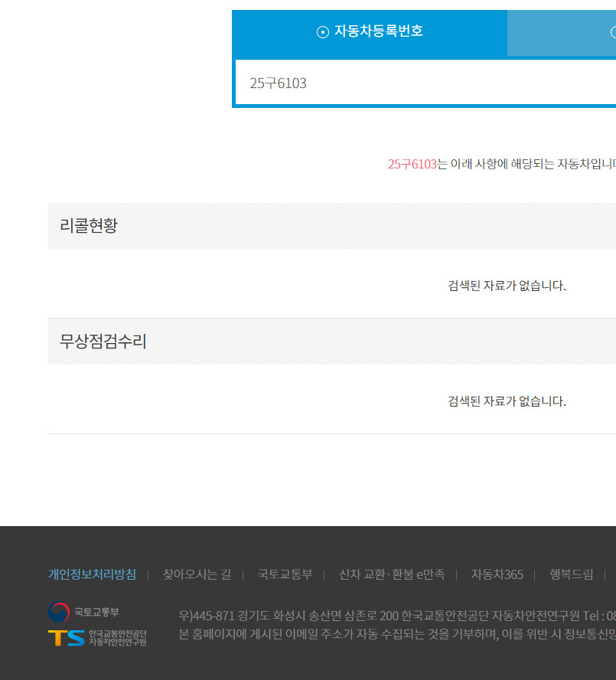616x680 pixels.
Task: Open the 찾아오시는 길 footer link
Action: [197, 574]
